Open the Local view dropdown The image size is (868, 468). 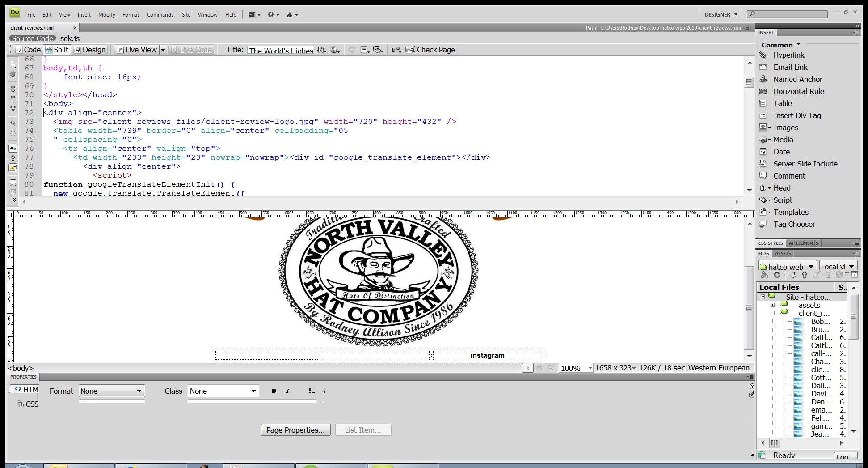pyautogui.click(x=839, y=267)
